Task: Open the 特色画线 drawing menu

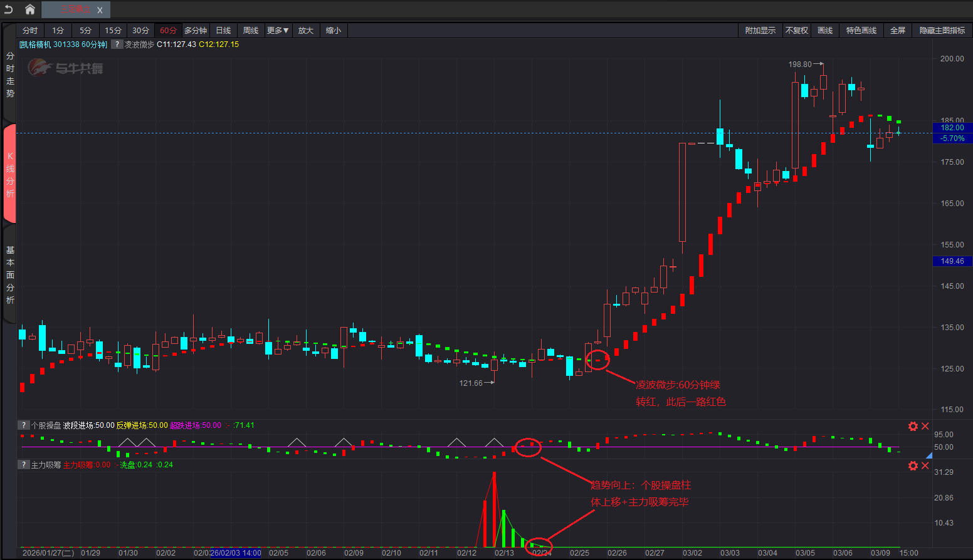Action: (861, 31)
